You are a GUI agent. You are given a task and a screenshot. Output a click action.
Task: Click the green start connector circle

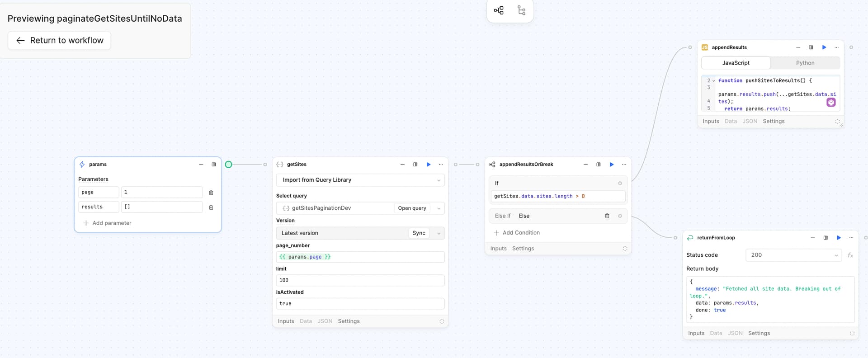coord(228,165)
